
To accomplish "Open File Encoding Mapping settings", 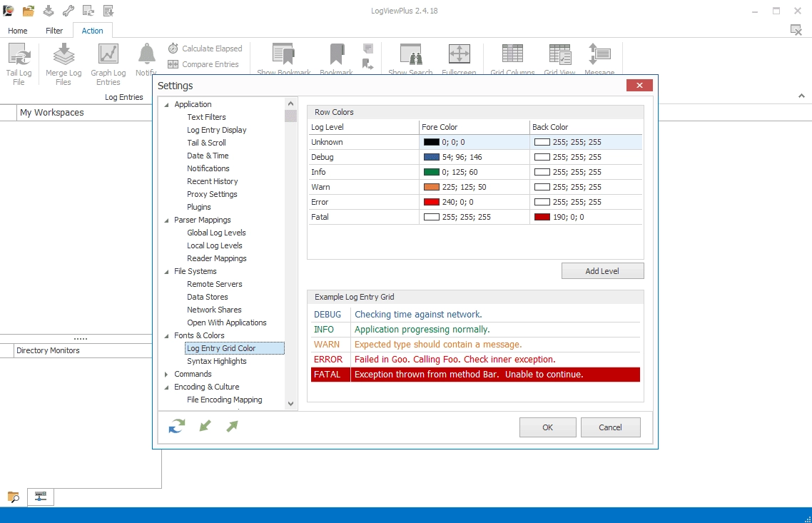I will pos(224,400).
